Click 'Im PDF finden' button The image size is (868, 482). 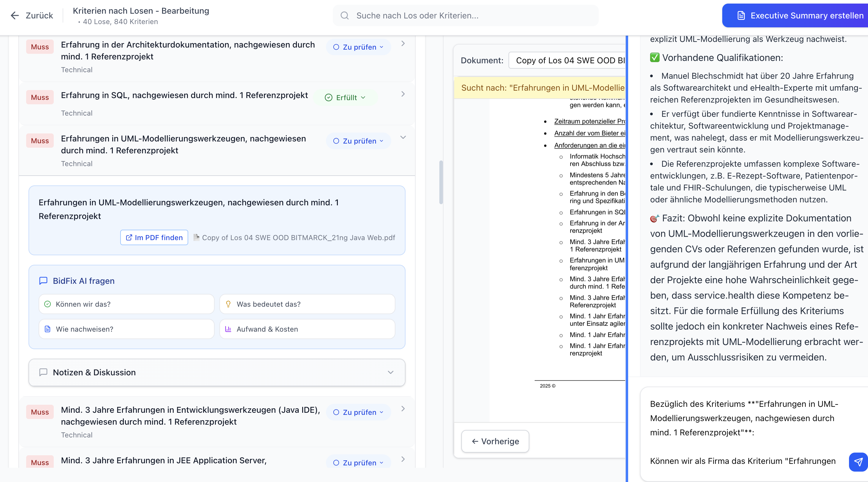tap(154, 237)
